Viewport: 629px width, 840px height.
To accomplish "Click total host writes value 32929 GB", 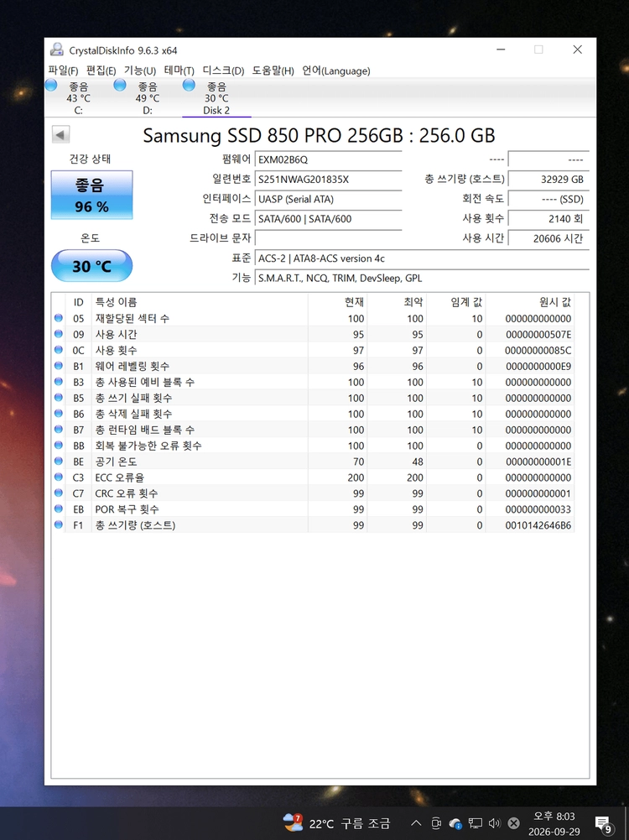I will click(x=548, y=180).
